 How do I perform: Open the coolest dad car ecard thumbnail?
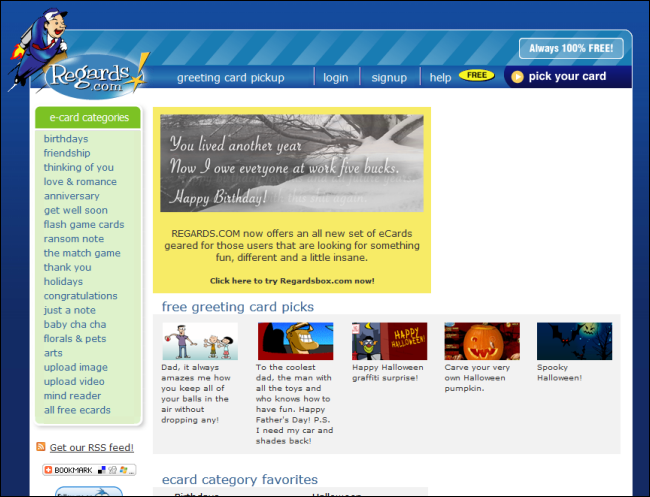[295, 341]
